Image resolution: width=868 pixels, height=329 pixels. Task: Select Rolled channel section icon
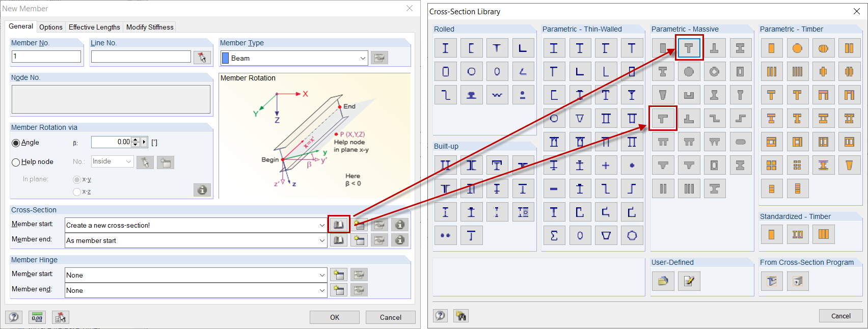[x=471, y=48]
